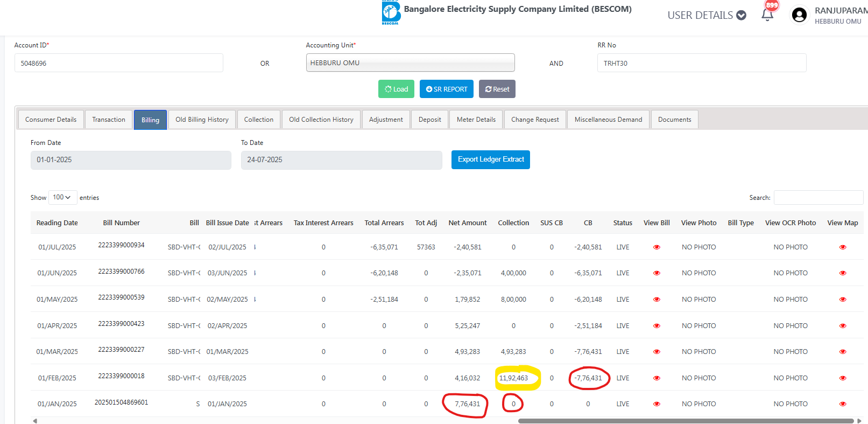Open View Map icon for 01/JUN/2025 row
This screenshot has height=424, width=868.
click(843, 273)
